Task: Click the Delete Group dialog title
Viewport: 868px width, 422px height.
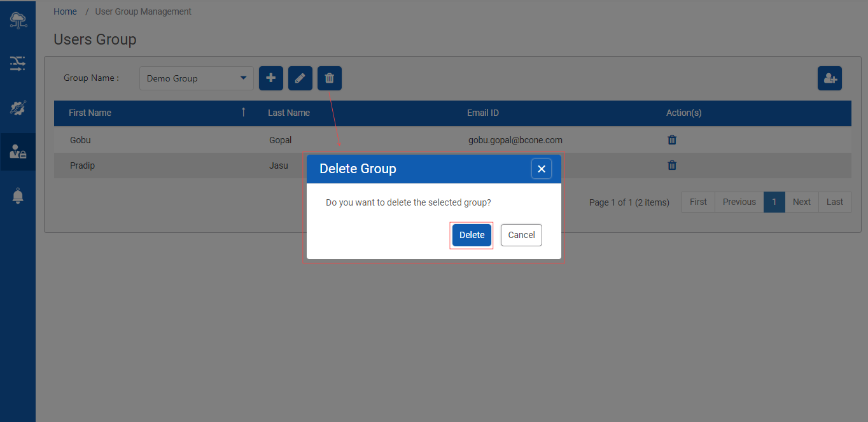Action: pyautogui.click(x=358, y=169)
